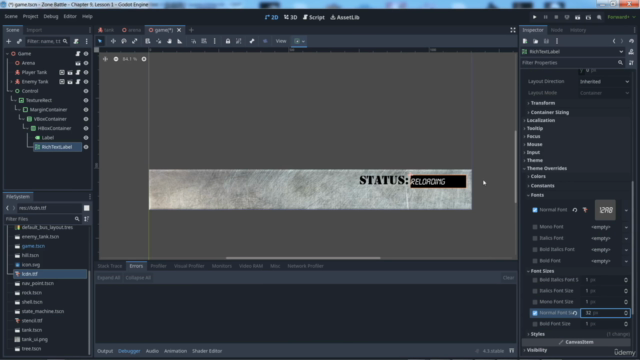Open the AssetLib workspace

coord(345,17)
